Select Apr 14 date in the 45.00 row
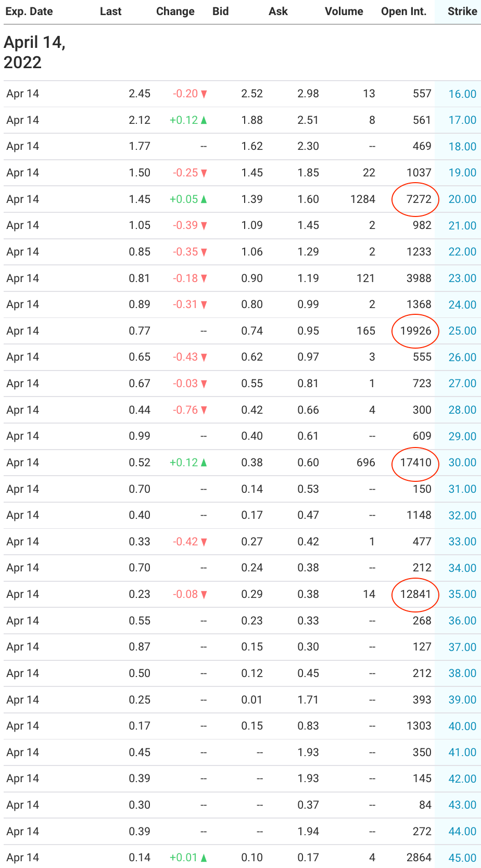 point(23,858)
